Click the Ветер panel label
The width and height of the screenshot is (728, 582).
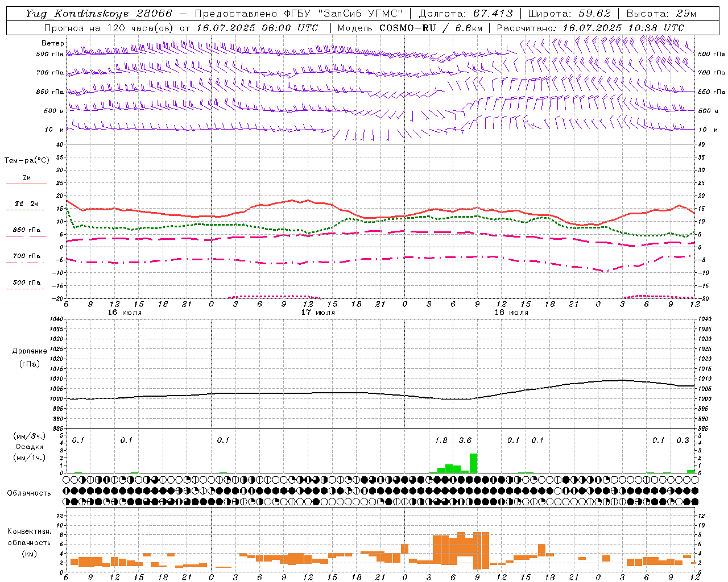click(53, 43)
